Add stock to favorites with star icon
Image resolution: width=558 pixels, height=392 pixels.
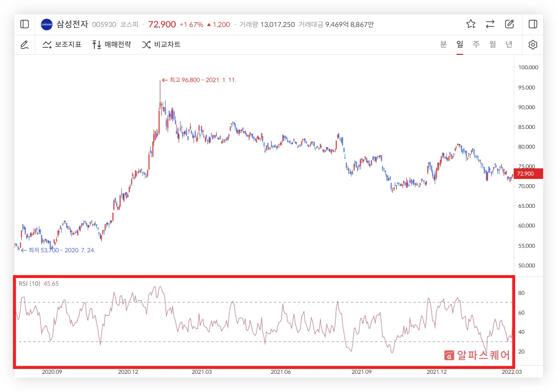pos(471,24)
